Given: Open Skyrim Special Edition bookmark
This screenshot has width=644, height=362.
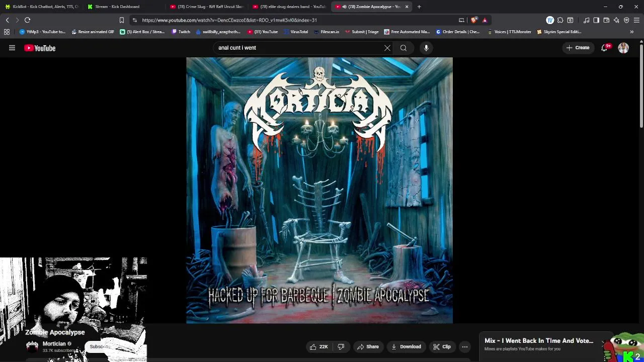Looking at the screenshot, I should point(559,32).
